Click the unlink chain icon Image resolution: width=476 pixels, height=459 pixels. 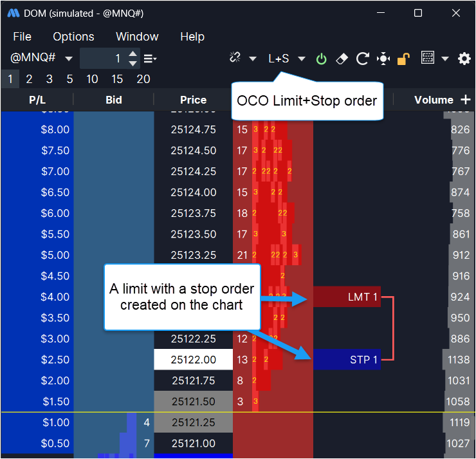pyautogui.click(x=235, y=58)
